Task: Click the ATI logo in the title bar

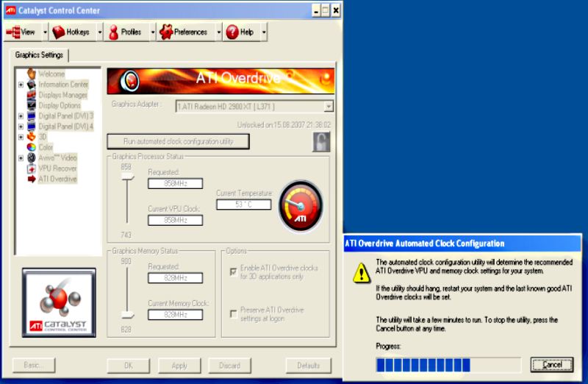Action: tap(10, 10)
